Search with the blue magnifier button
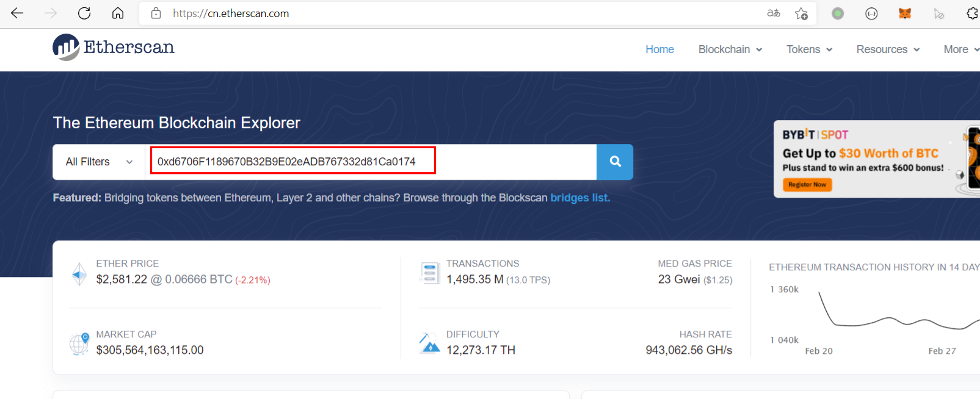Screen dimensions: 980x399 615,162
